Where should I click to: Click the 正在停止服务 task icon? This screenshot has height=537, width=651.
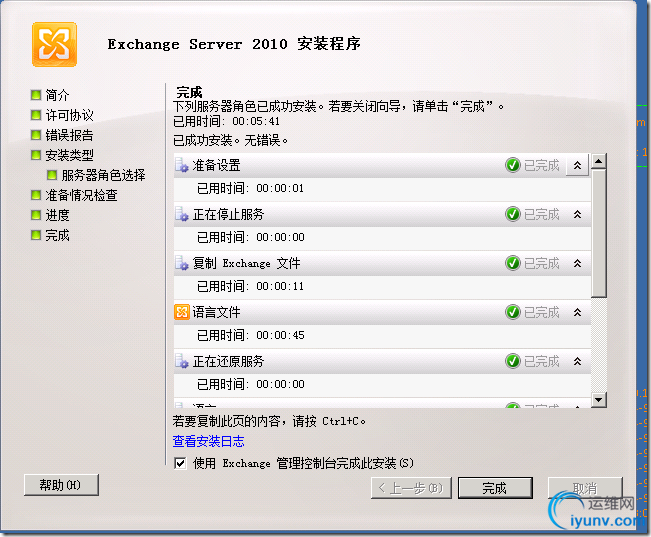[x=182, y=214]
